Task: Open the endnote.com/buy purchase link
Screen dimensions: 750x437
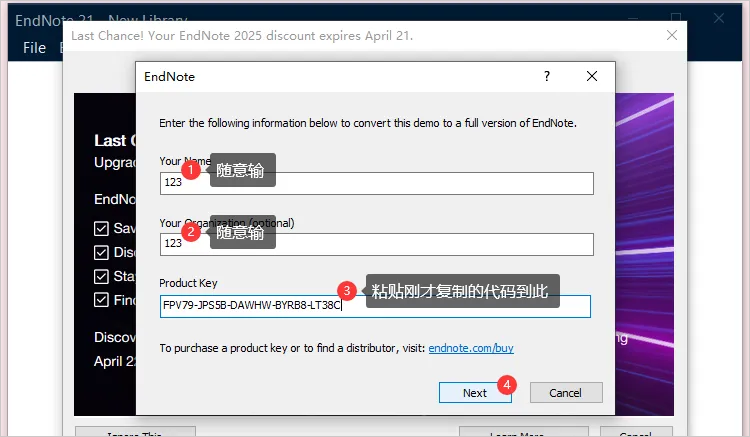Action: pyautogui.click(x=471, y=348)
